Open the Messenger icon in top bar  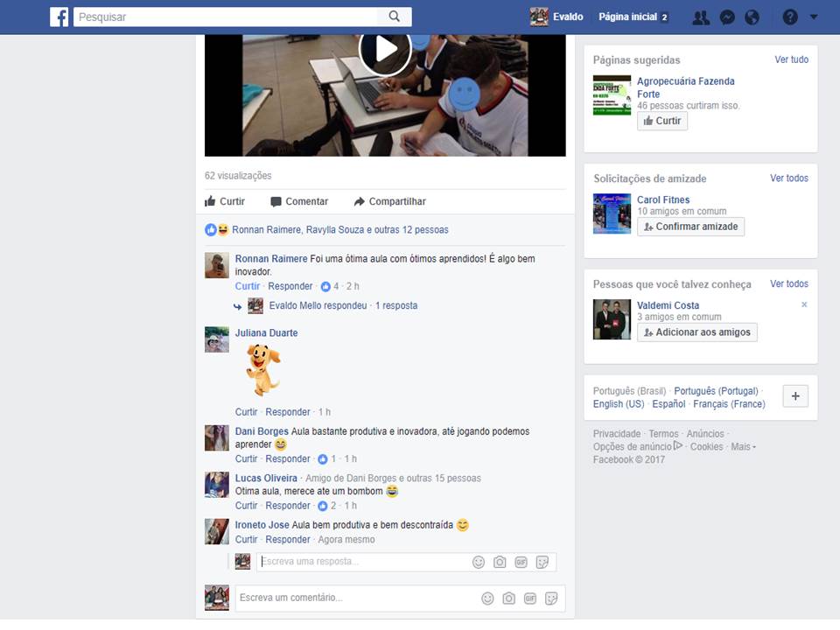(x=726, y=17)
